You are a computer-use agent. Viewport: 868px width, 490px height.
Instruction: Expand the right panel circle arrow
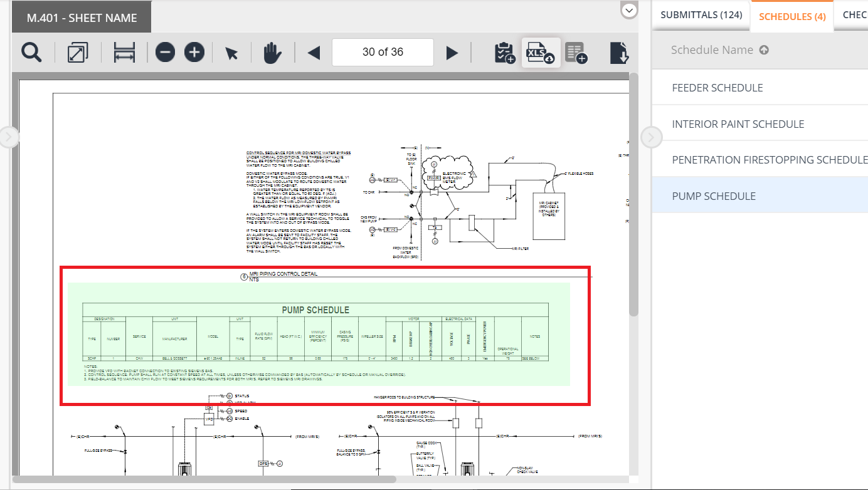(652, 137)
